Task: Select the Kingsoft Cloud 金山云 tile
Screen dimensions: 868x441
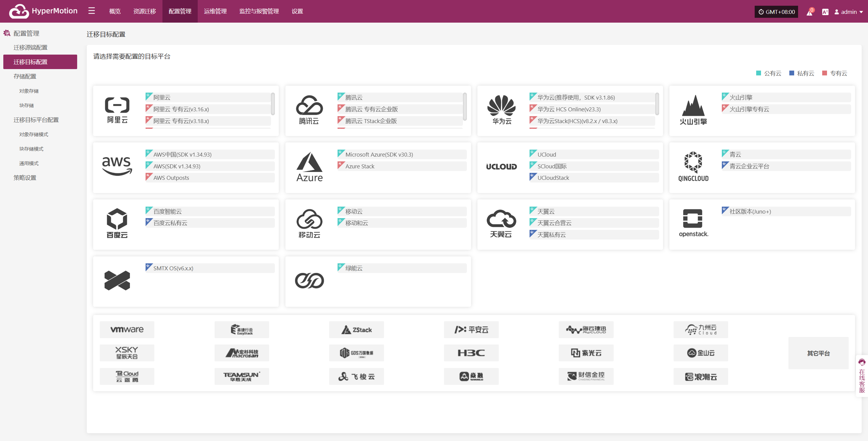Action: [700, 353]
